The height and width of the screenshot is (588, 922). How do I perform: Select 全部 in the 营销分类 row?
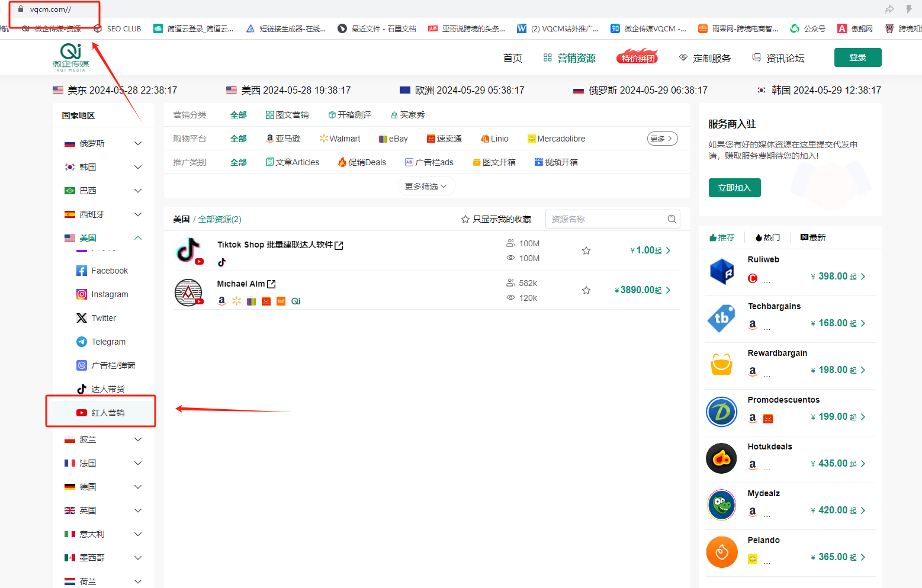(x=239, y=115)
